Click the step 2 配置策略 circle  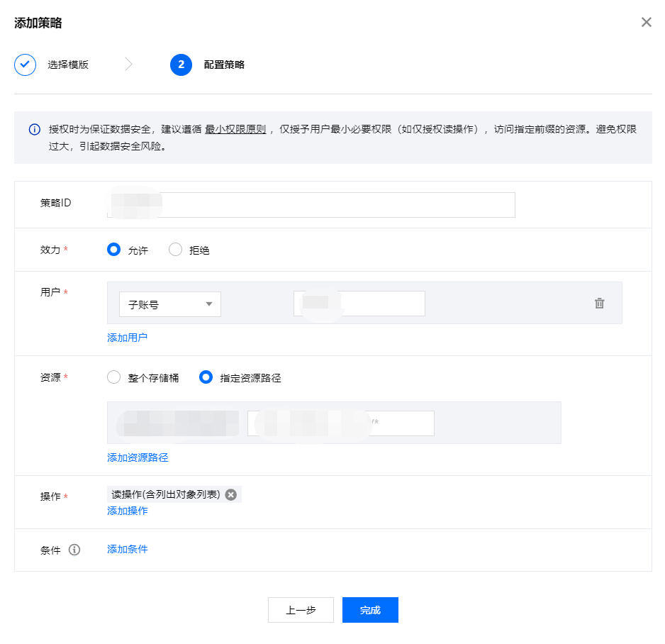click(181, 65)
